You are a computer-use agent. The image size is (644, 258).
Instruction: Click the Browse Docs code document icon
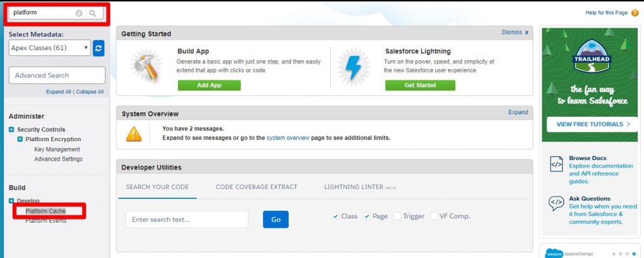[556, 164]
